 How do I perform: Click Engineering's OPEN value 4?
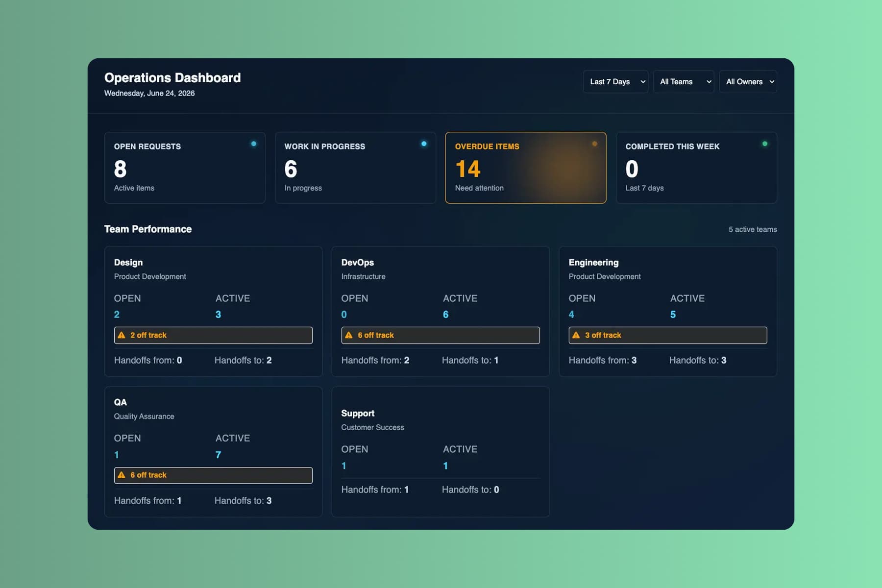click(571, 315)
